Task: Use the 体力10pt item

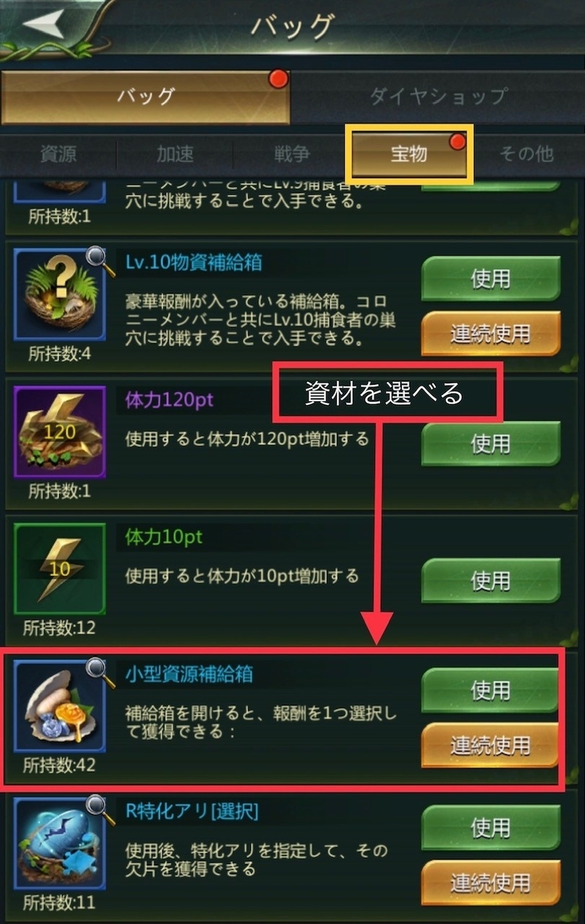Action: pos(490,580)
